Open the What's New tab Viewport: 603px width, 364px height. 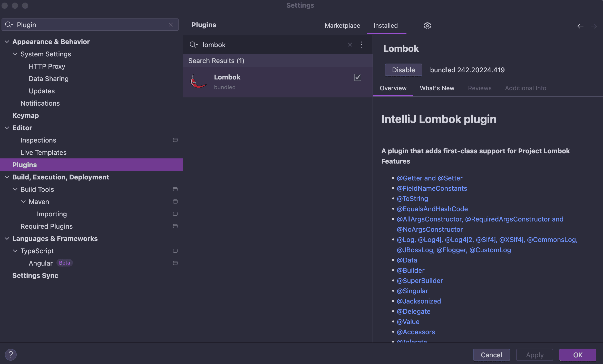pyautogui.click(x=437, y=88)
